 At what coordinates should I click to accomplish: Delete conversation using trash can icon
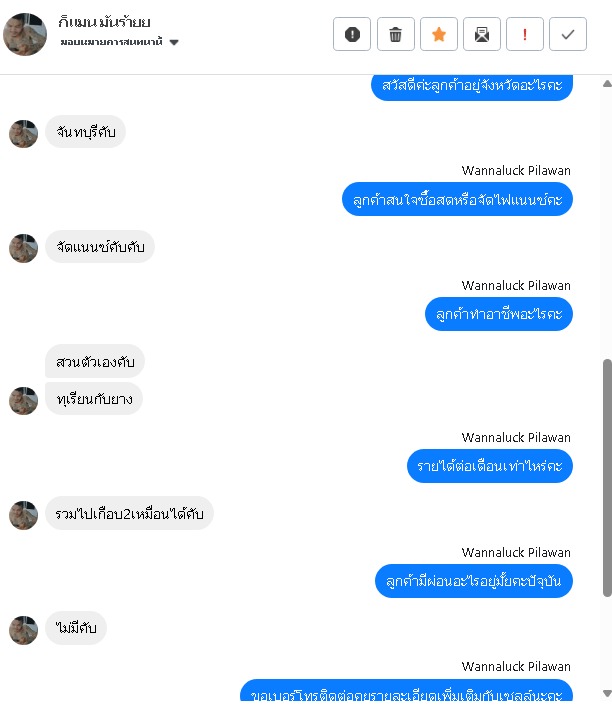click(x=395, y=34)
